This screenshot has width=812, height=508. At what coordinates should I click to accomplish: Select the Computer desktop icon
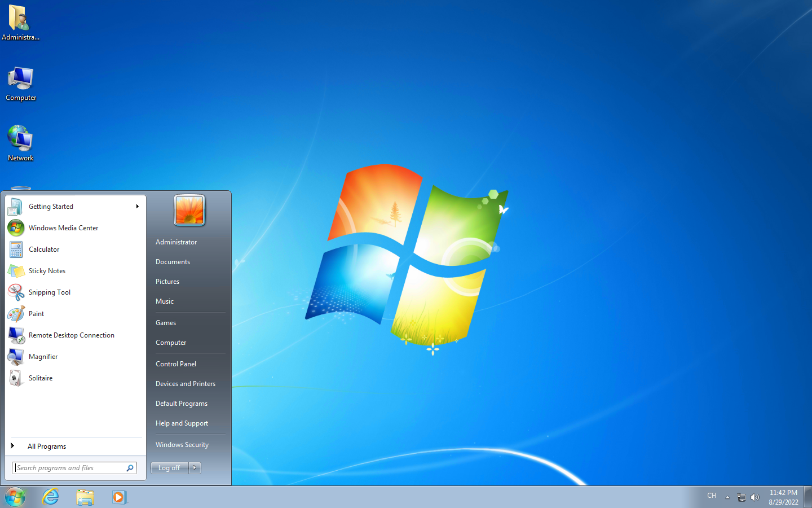(21, 84)
